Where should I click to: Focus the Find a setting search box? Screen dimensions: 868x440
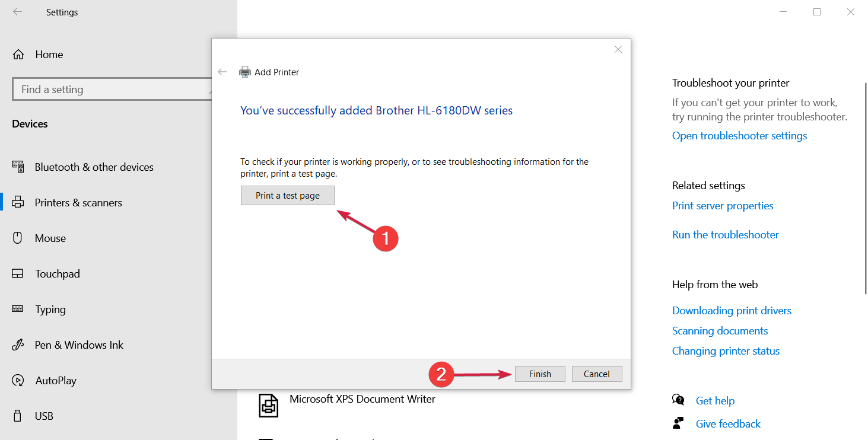coord(112,90)
